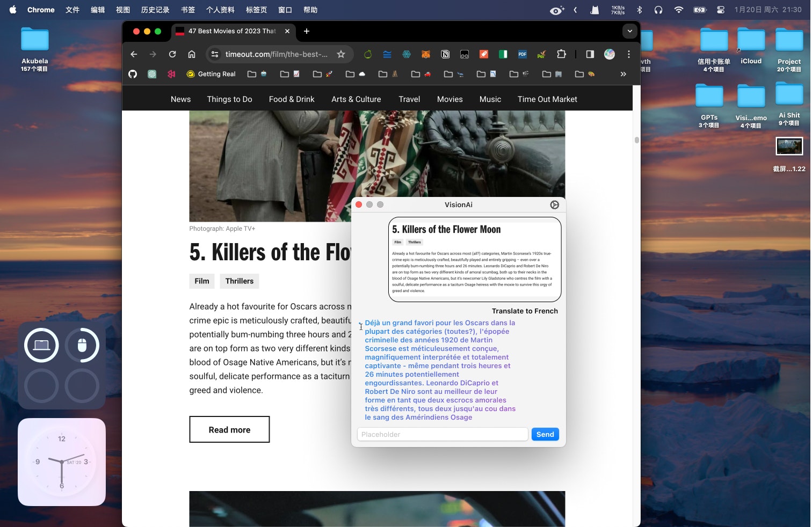Select the 47 Best Movies of 2023 tab
Screen dimensions: 812x527
(x=232, y=31)
